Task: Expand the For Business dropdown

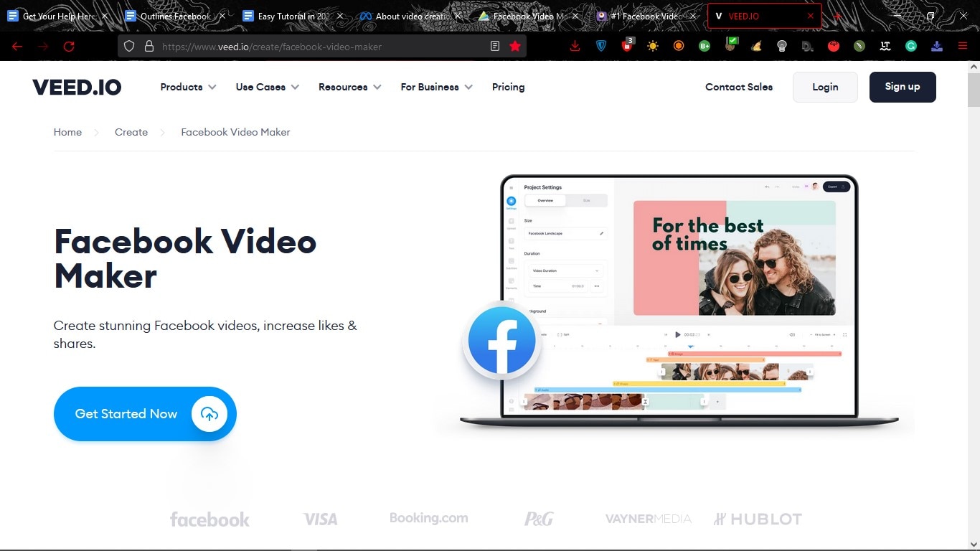Action: click(436, 87)
